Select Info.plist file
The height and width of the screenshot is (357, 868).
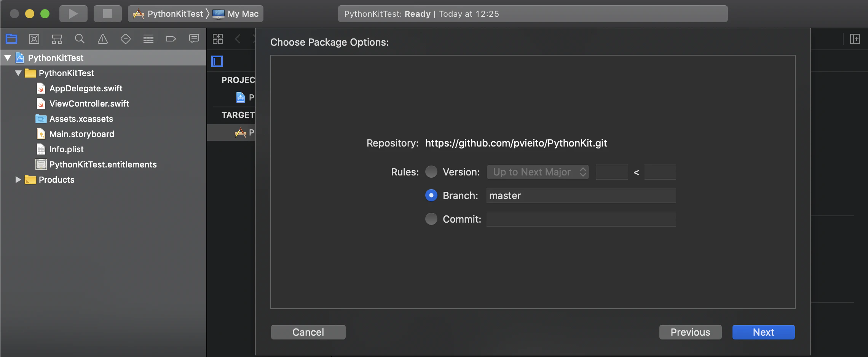66,149
